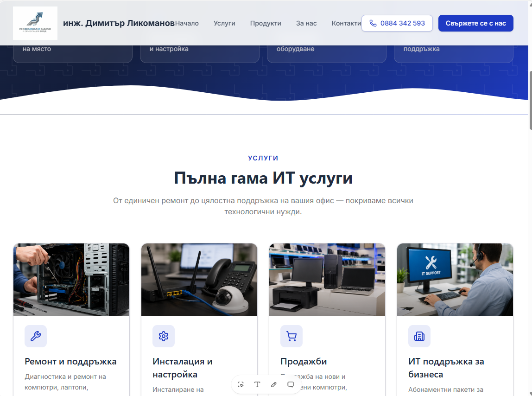Viewport: 532px width, 396px height.
Task: Click the wrench icon for Ремонт и поддръжка
Action: pos(36,336)
